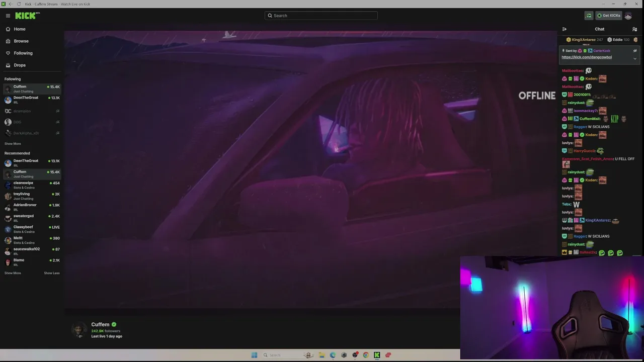Image resolution: width=644 pixels, height=362 pixels.
Task: Click the offline video player
Action: (310, 169)
